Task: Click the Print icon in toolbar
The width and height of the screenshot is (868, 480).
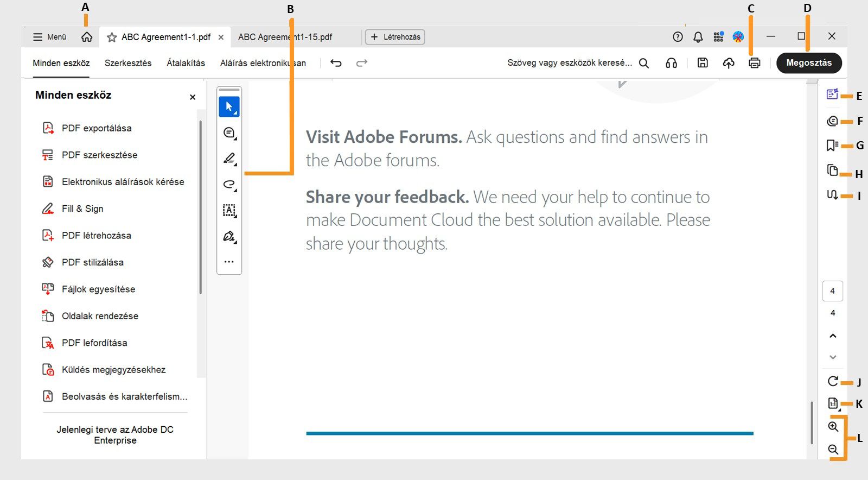Action: 754,63
